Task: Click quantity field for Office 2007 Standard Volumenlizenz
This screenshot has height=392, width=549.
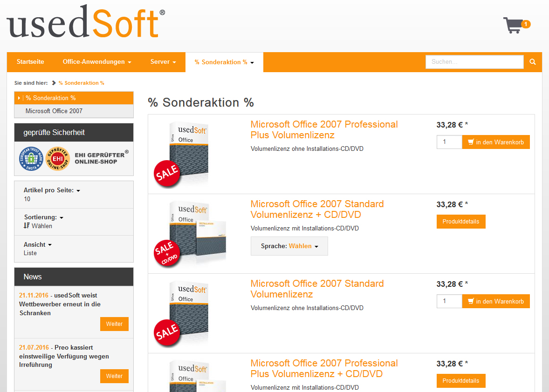Action: (449, 301)
